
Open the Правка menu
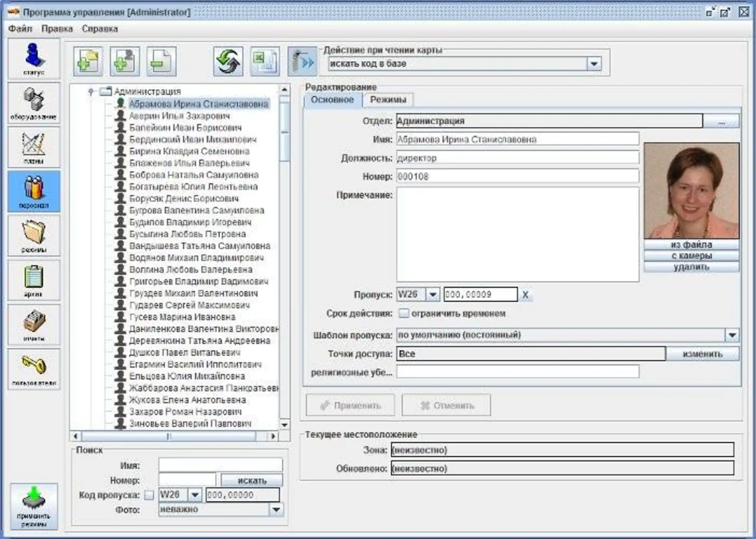click(57, 29)
